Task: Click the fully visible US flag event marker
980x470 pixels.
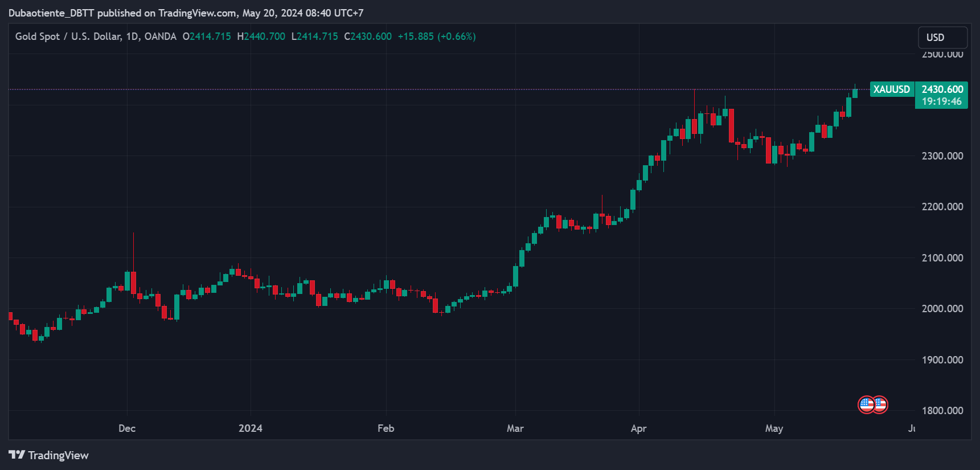Action: [x=867, y=404]
